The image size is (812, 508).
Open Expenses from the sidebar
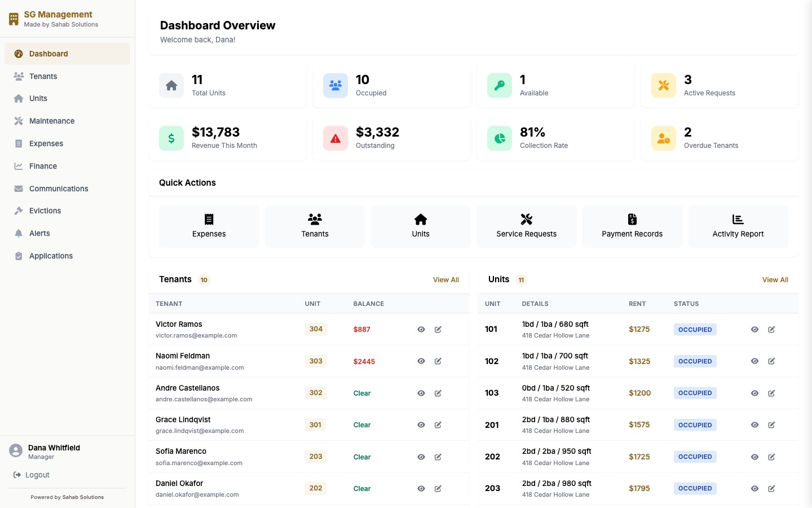pyautogui.click(x=67, y=143)
